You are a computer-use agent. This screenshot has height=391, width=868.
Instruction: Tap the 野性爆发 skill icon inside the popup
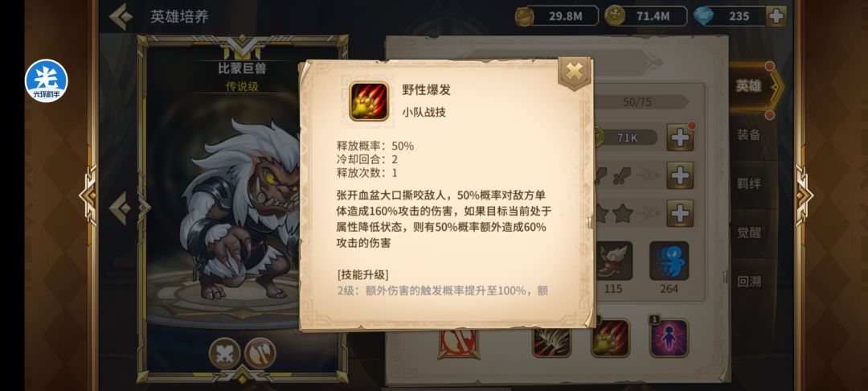369,101
